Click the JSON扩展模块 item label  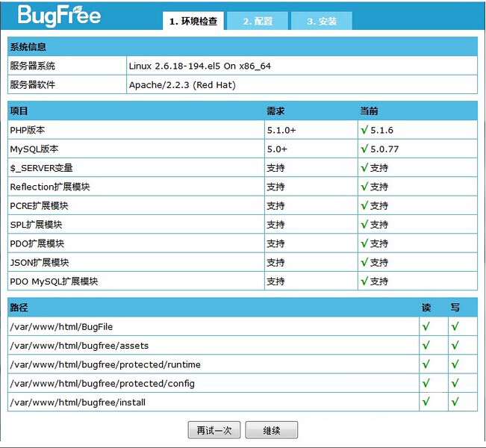pyautogui.click(x=40, y=263)
